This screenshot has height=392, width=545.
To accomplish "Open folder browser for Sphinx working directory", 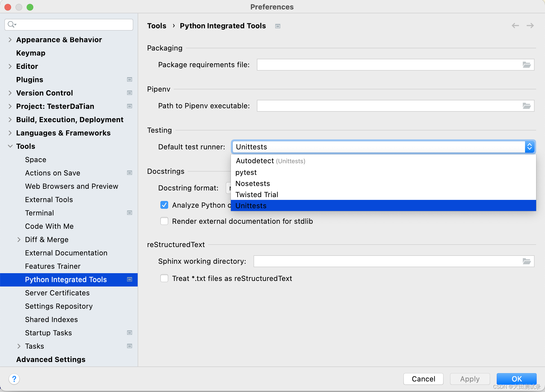I will click(526, 261).
